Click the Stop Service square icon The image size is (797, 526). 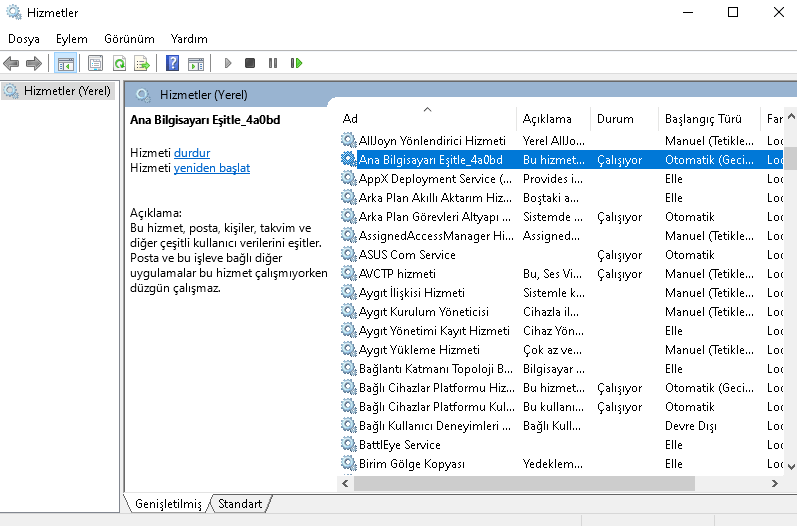click(250, 63)
